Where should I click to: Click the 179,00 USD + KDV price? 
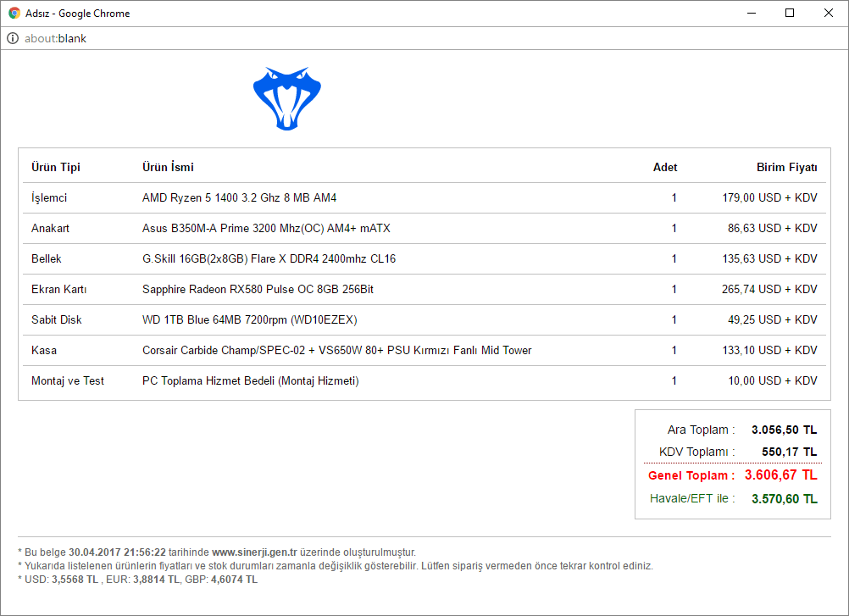[769, 197]
